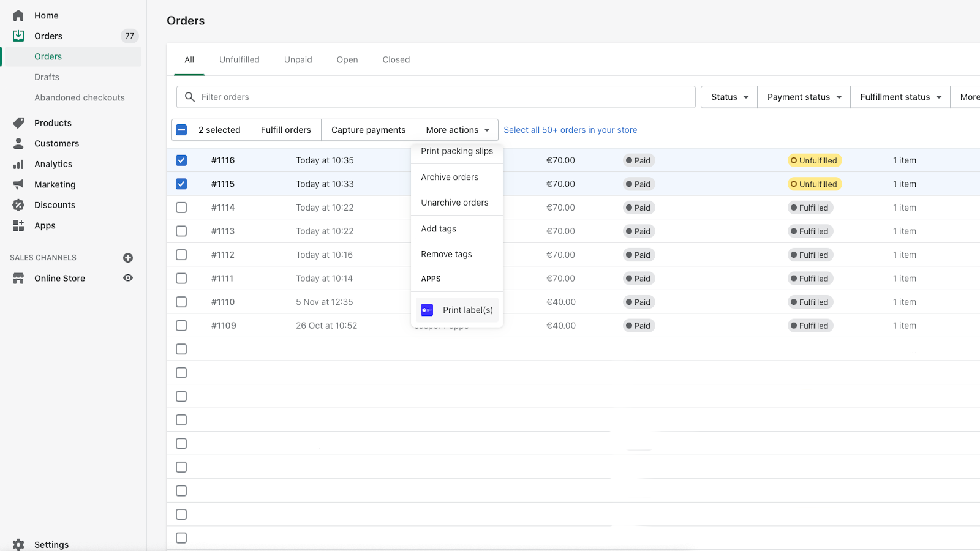Switch to the Unfulfilled tab
The image size is (980, 551).
(x=239, y=59)
